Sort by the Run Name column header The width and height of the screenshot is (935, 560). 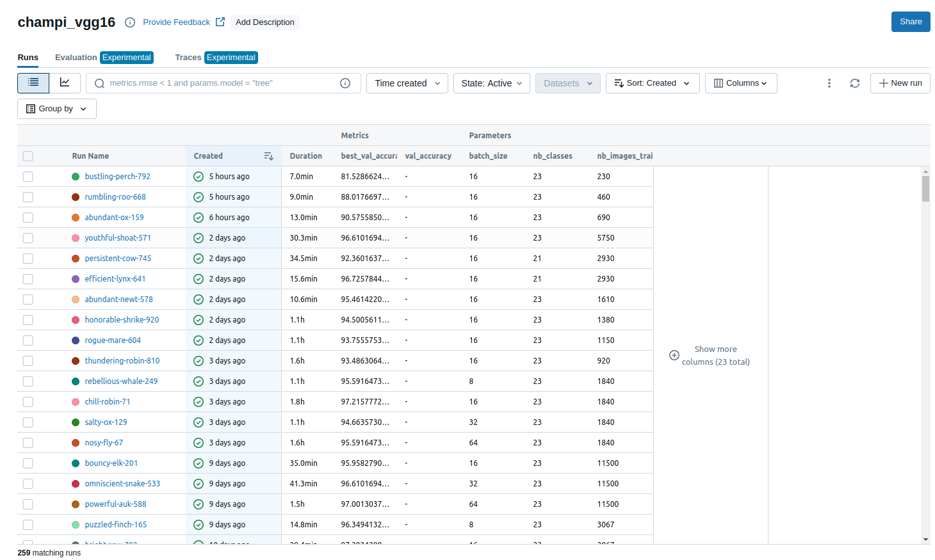(x=90, y=156)
